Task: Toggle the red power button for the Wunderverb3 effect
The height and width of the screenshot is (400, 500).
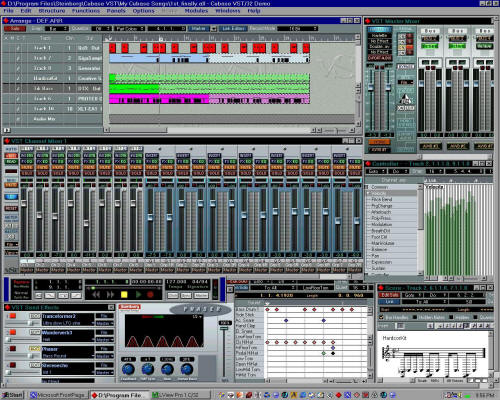Action: click(13, 332)
